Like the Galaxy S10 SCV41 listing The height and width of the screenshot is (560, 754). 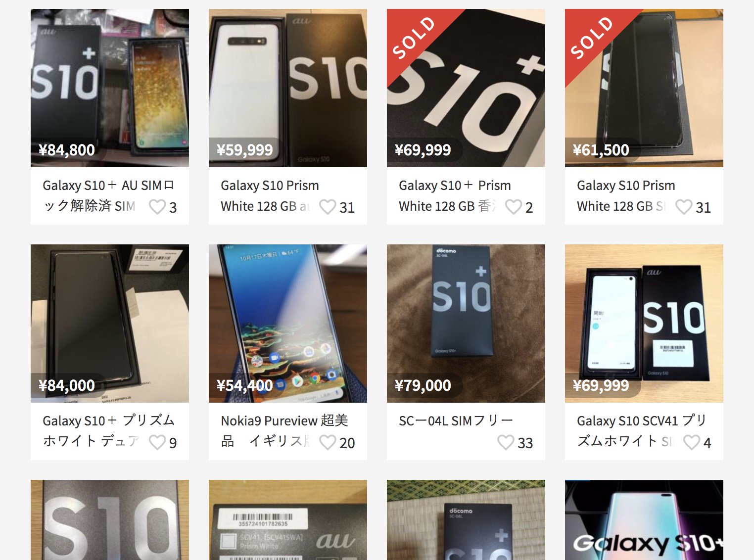(692, 442)
